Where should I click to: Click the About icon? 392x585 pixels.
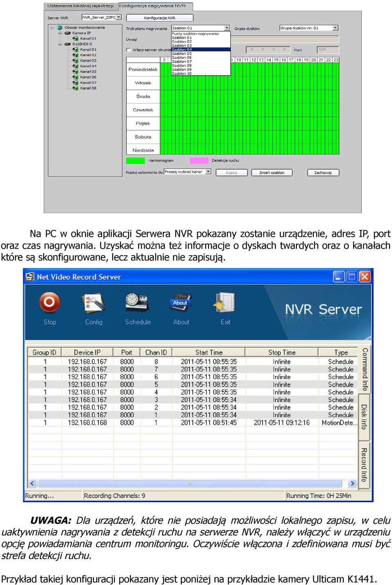click(x=180, y=303)
